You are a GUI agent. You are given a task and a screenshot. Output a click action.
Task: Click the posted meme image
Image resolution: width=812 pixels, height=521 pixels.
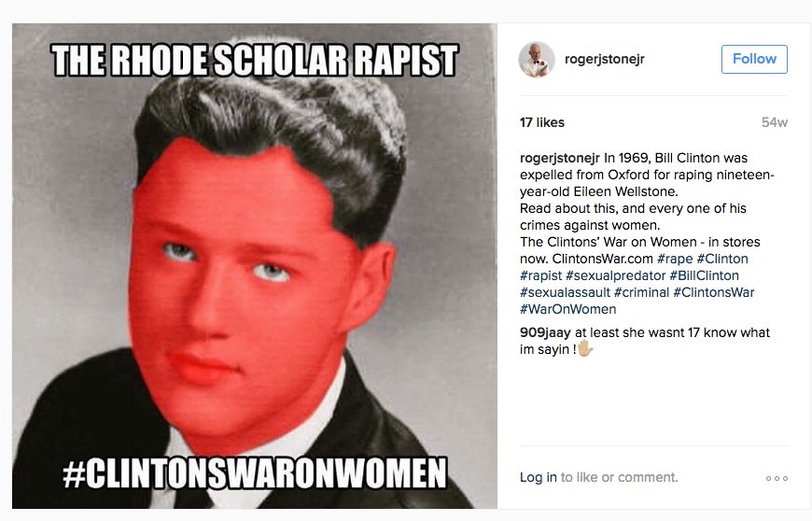pos(254,266)
